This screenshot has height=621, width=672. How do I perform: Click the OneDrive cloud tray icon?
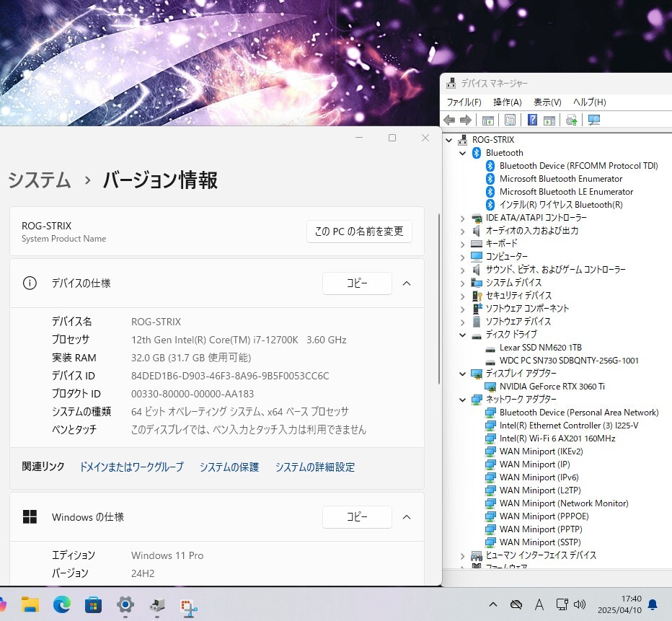click(x=516, y=604)
